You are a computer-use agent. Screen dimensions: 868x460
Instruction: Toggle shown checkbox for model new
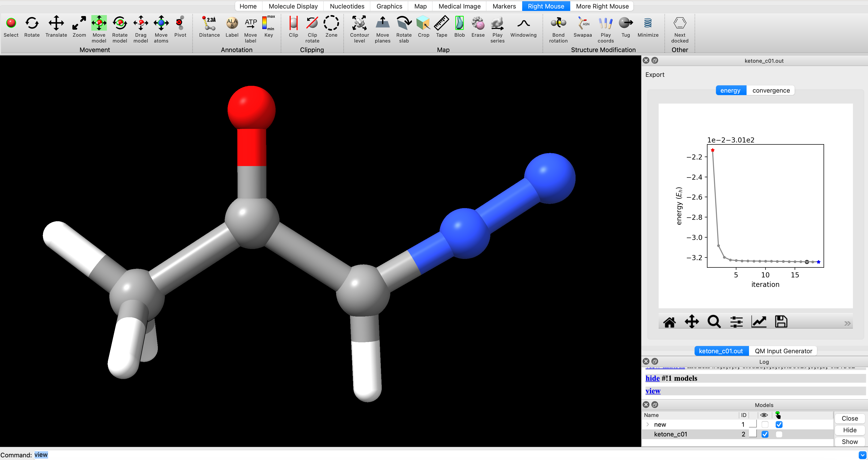(x=765, y=425)
